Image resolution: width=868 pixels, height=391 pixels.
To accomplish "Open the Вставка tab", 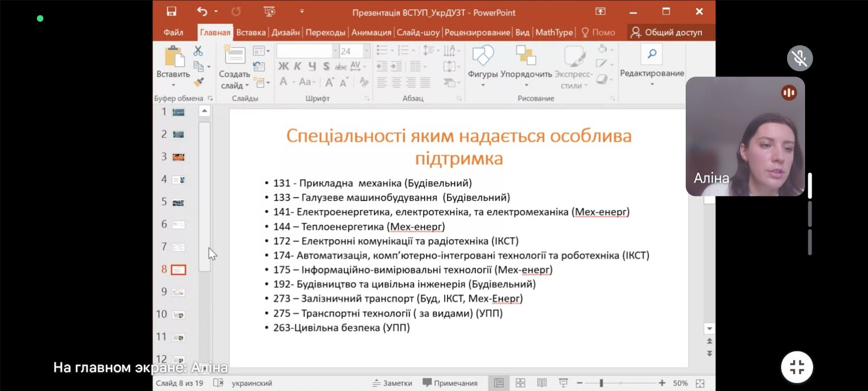I will 251,33.
